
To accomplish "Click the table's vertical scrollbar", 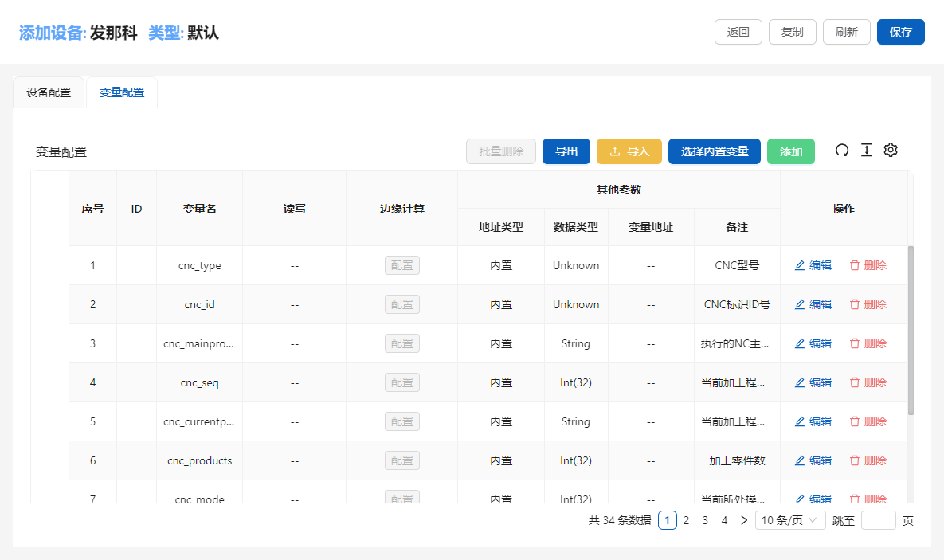I will [x=911, y=330].
